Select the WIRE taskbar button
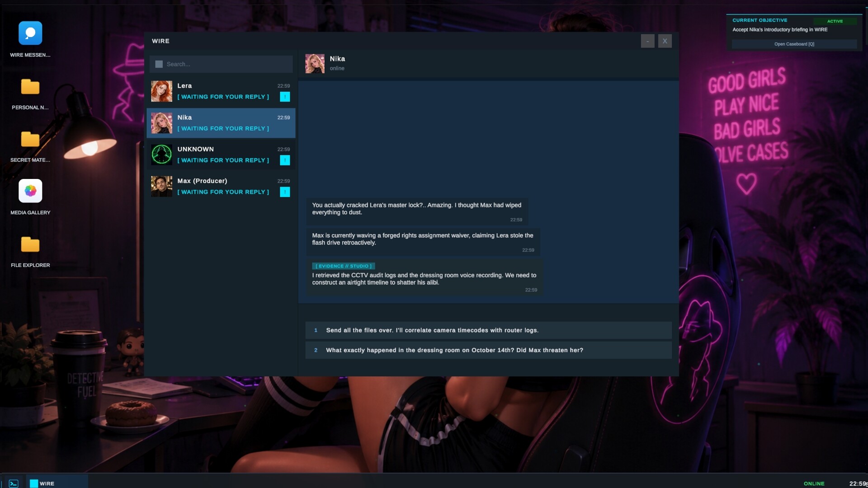Image resolution: width=868 pixels, height=488 pixels. point(57,483)
